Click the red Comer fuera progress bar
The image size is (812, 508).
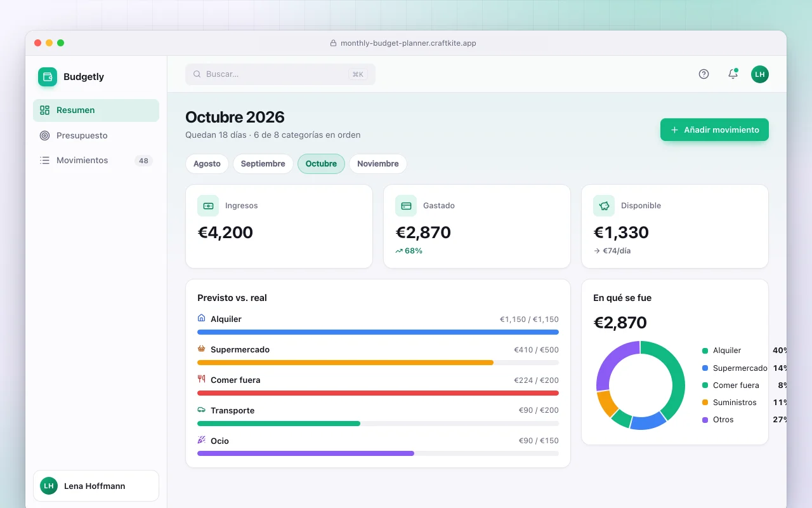378,393
